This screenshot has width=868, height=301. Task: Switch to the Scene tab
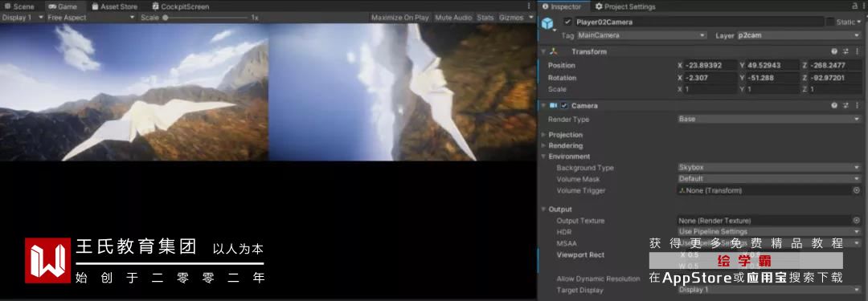[19, 6]
